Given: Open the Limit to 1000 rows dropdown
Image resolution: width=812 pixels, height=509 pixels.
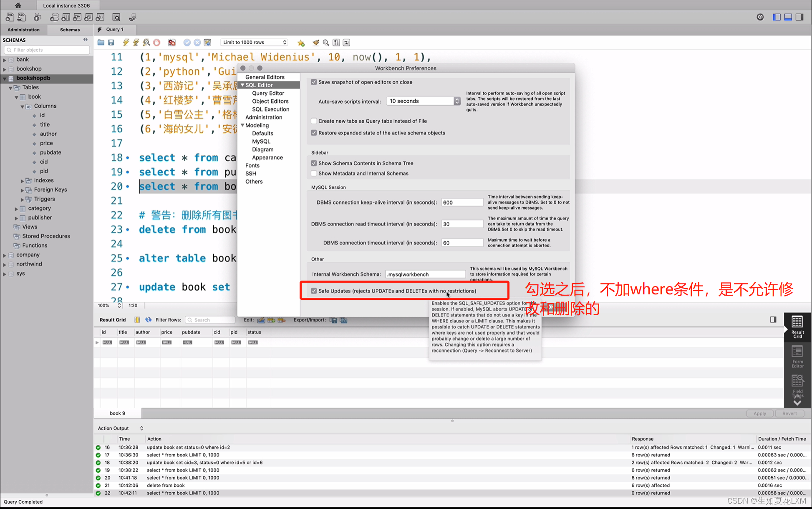Looking at the screenshot, I should pyautogui.click(x=254, y=42).
